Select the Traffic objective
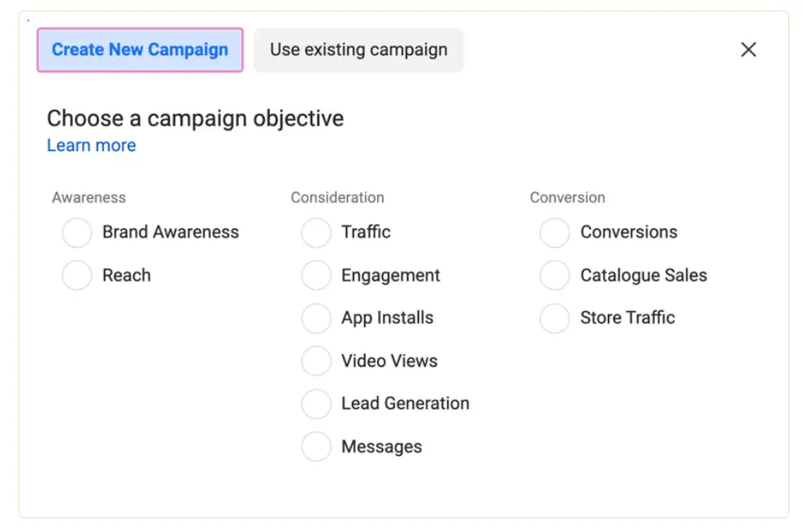Screen dimensions: 803x532 point(316,232)
